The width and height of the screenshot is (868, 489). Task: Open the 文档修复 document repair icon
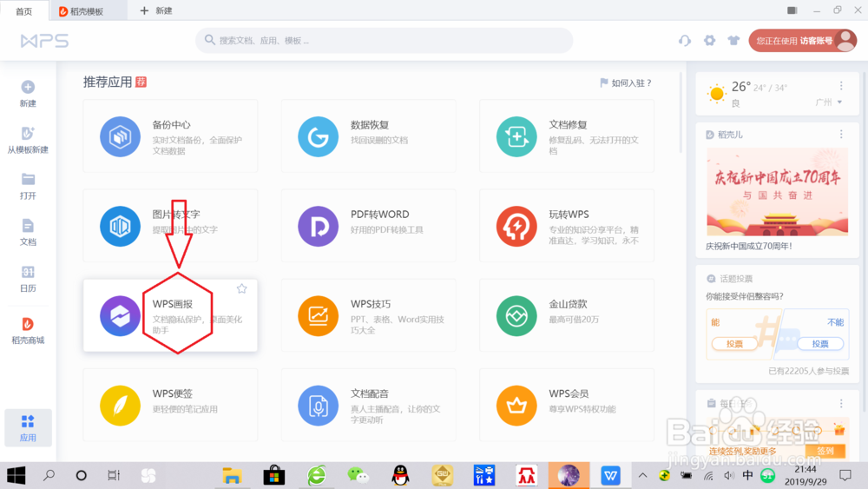(x=516, y=136)
